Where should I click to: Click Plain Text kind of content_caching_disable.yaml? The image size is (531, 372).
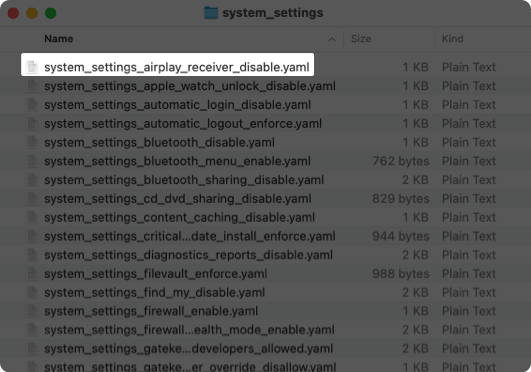pos(469,218)
